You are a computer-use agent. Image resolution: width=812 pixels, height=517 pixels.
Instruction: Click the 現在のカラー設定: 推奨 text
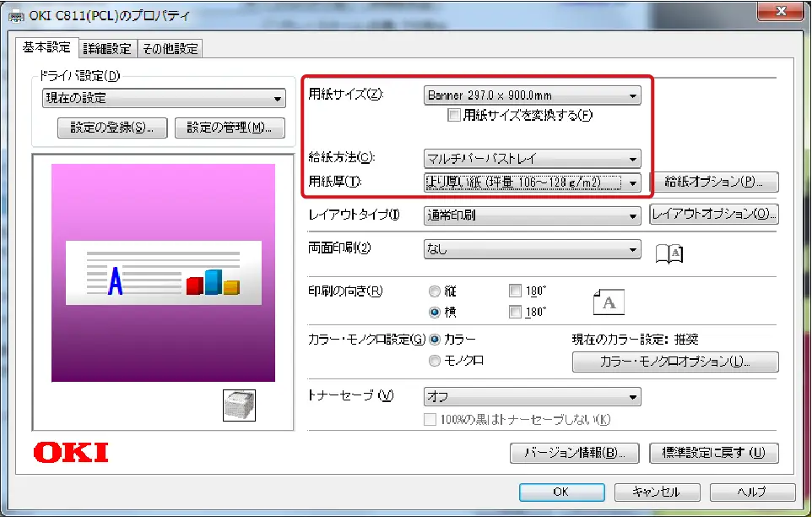(x=636, y=340)
